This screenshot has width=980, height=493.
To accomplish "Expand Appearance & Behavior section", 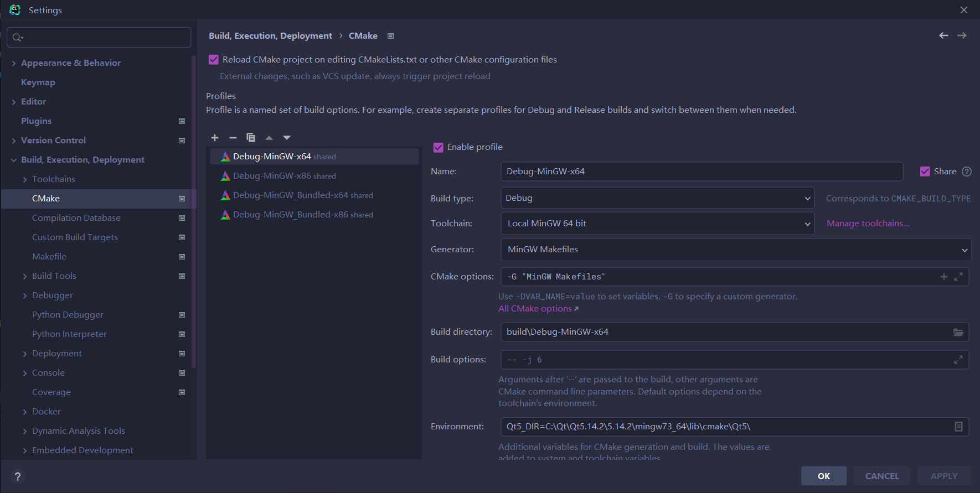I will pos(14,64).
